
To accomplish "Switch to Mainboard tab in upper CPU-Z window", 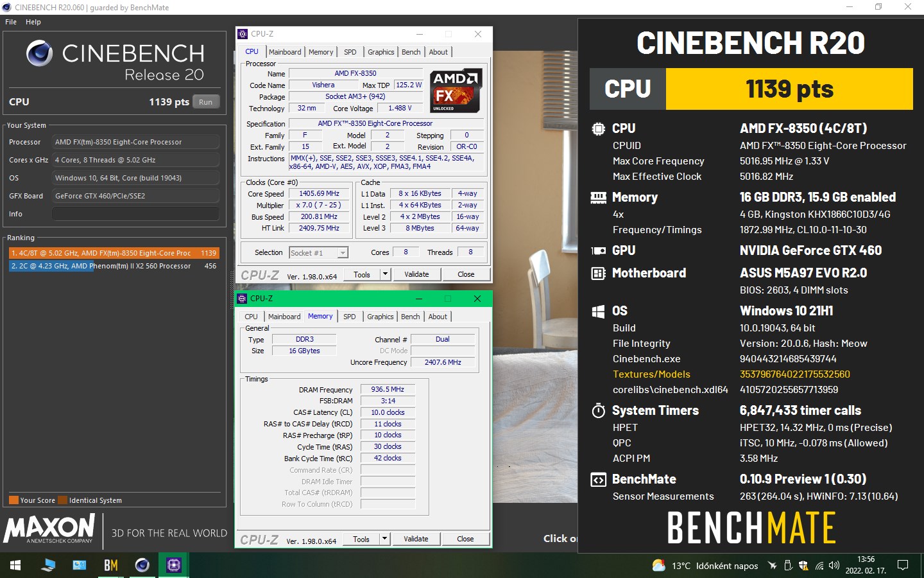I will pos(285,52).
